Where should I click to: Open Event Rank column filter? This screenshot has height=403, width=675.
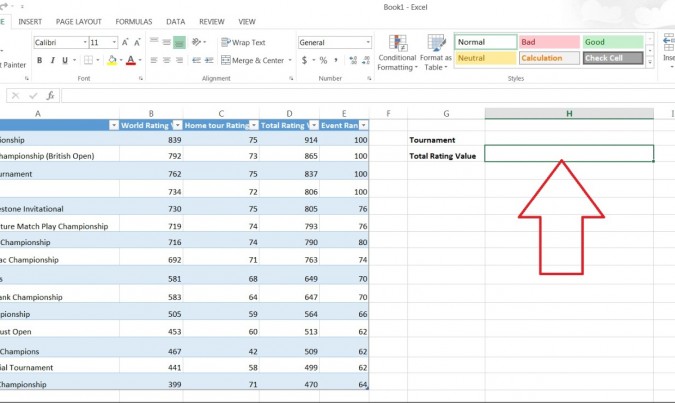coord(364,125)
